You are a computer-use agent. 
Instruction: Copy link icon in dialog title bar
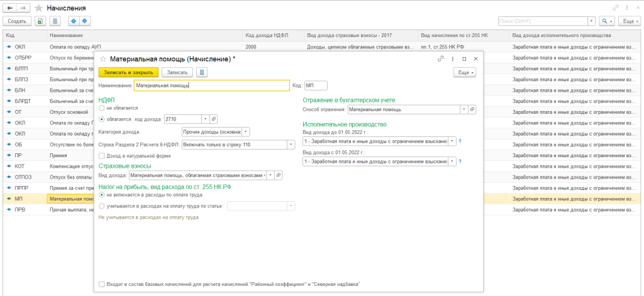(x=441, y=58)
